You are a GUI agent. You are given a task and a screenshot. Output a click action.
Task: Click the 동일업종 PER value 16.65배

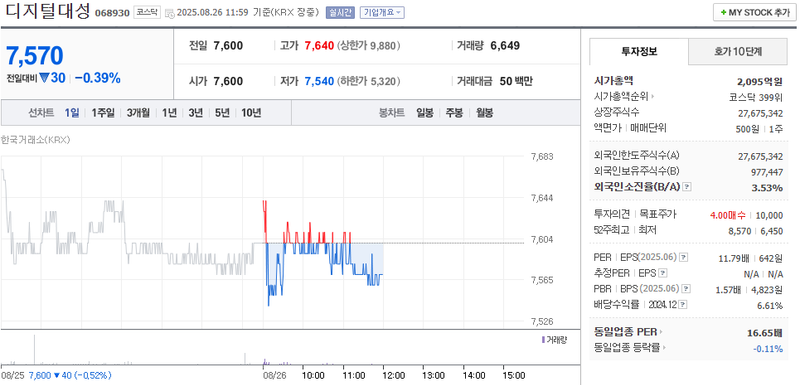point(765,333)
